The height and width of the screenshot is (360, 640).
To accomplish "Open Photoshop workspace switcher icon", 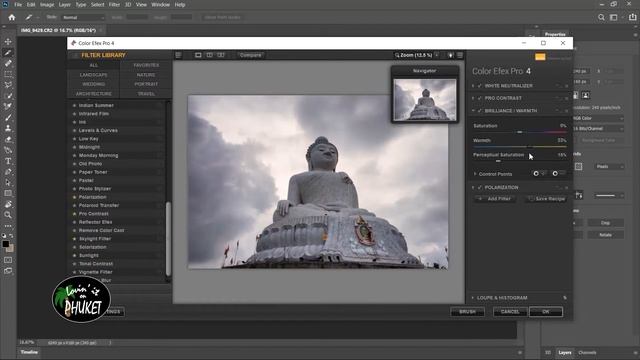I will point(613,17).
